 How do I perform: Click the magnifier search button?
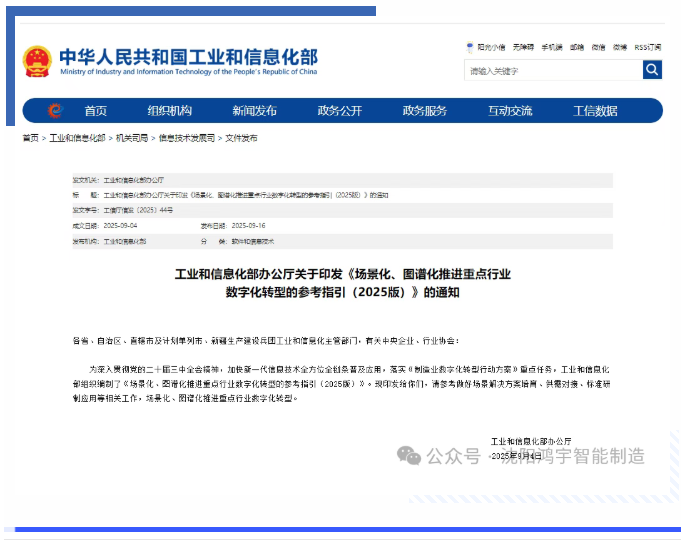pos(652,70)
